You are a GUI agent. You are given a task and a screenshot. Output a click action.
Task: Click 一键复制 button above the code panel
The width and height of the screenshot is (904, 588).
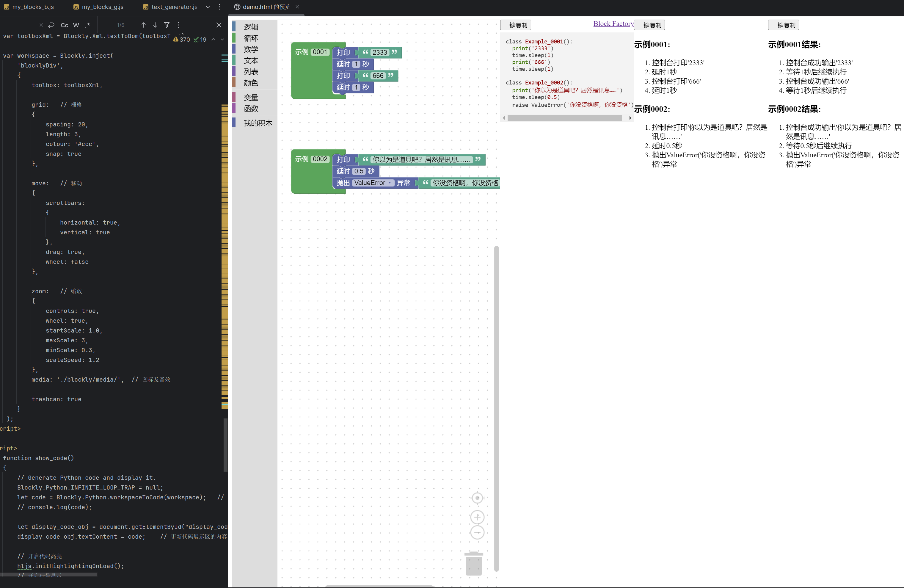[x=515, y=25]
